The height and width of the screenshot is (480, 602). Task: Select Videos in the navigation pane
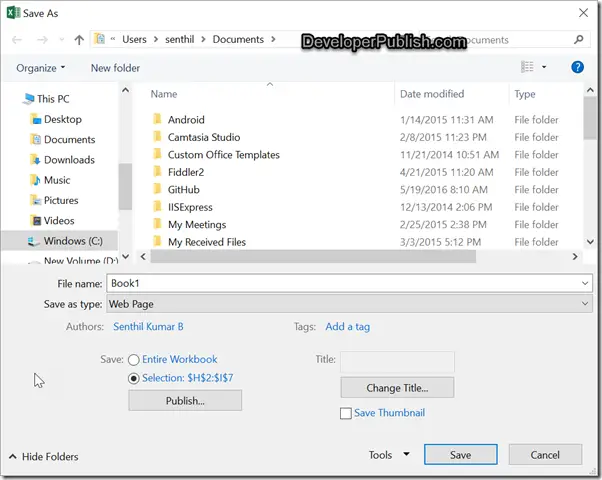[x=52, y=221]
